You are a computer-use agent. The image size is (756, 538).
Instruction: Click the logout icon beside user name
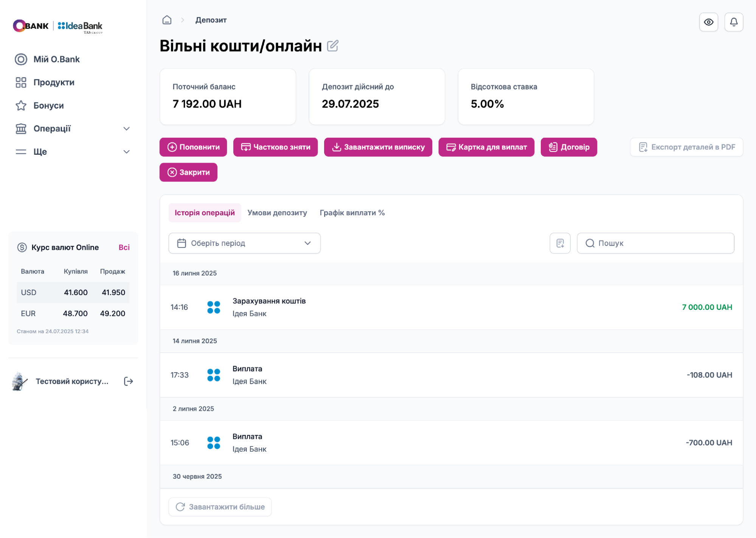coord(129,381)
